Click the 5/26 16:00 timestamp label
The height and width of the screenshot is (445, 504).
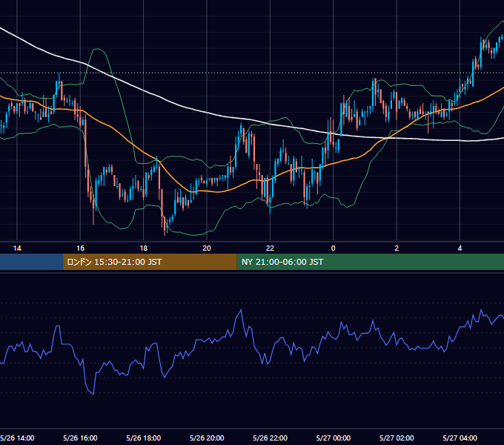(80, 438)
